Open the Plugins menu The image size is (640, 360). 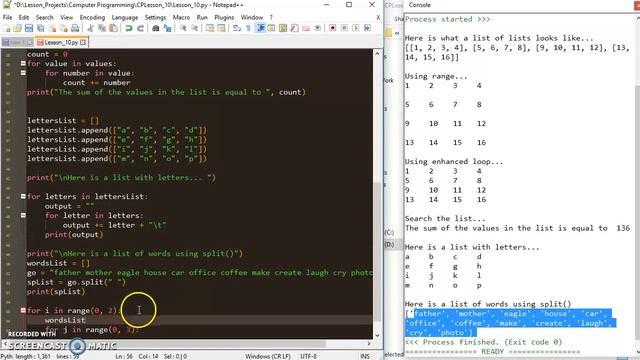point(224,18)
